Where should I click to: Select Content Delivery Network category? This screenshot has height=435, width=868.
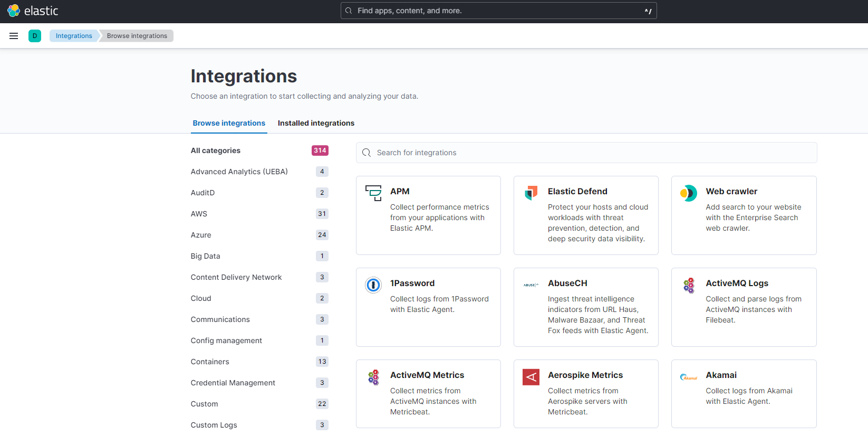236,277
